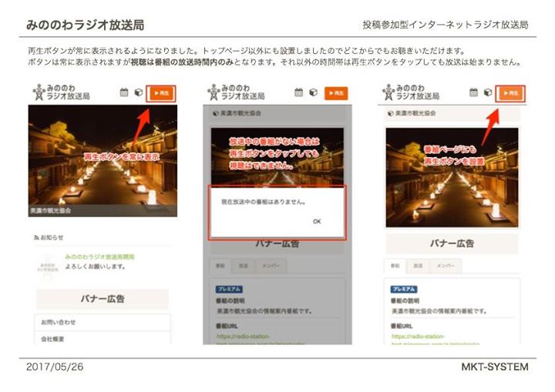Click the 投稿参加型インターネットラジオ放送局 subtitle
The height and width of the screenshot is (392, 555).
[x=446, y=25]
